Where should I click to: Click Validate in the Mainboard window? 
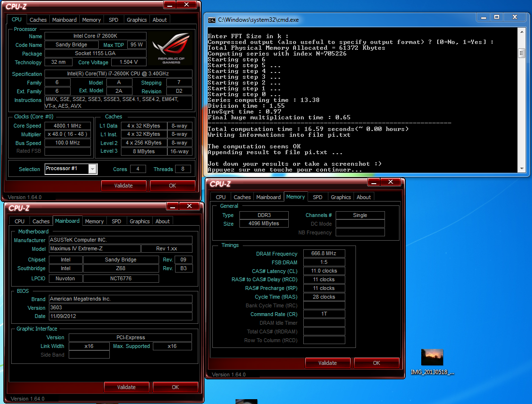click(126, 387)
